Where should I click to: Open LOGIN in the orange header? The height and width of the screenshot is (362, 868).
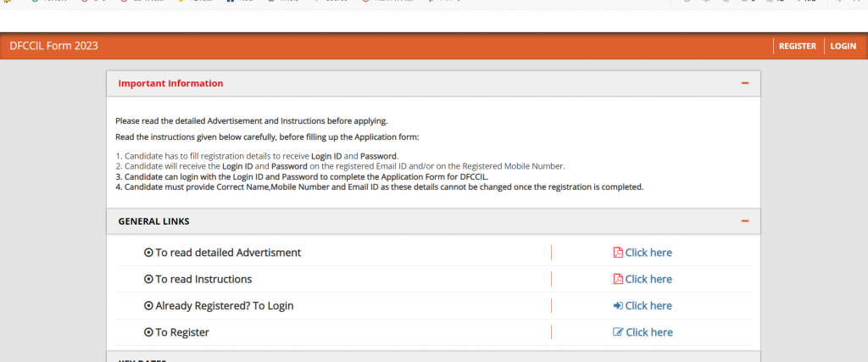point(843,46)
